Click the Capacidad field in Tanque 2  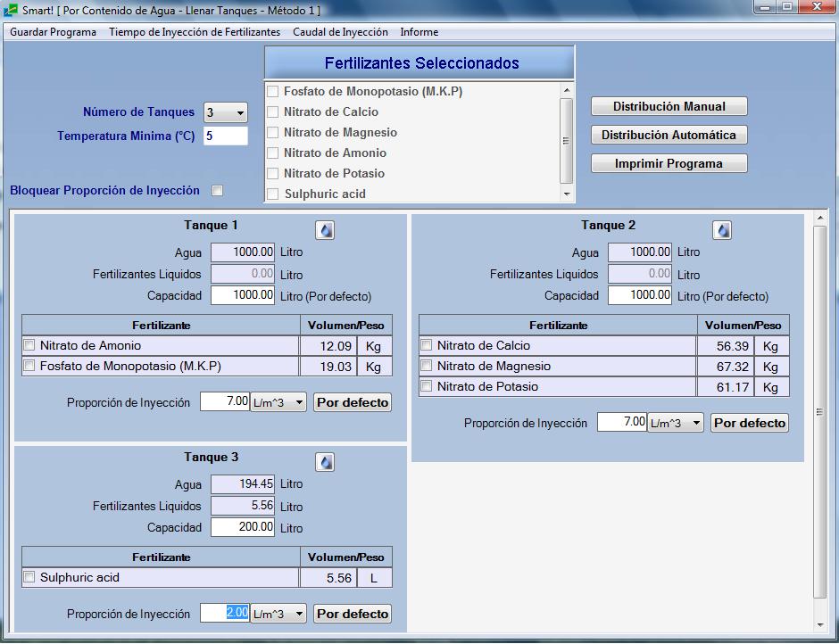pos(640,295)
